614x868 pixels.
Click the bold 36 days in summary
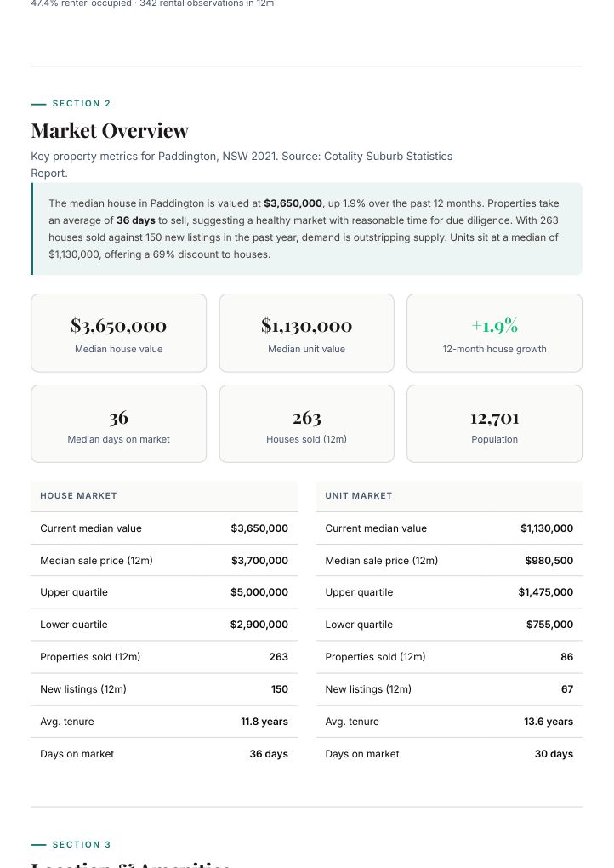(x=136, y=220)
